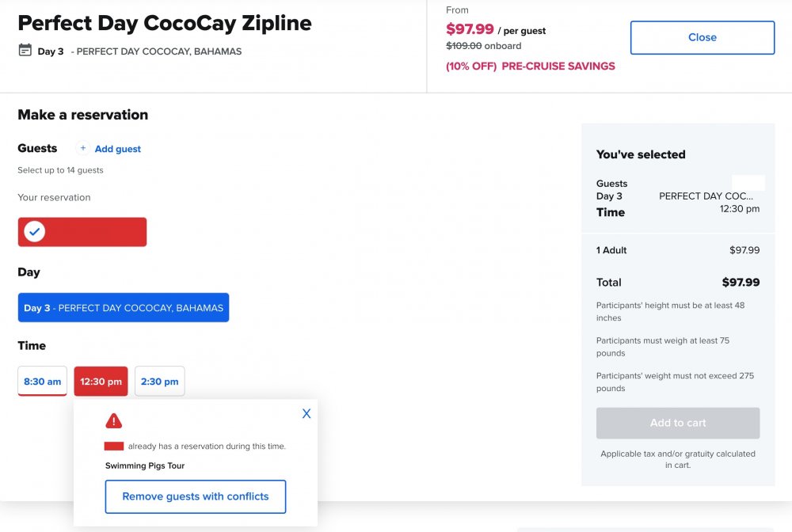Click the Swimming Pigs Tour conflict label
This screenshot has width=792, height=532.
coord(145,465)
